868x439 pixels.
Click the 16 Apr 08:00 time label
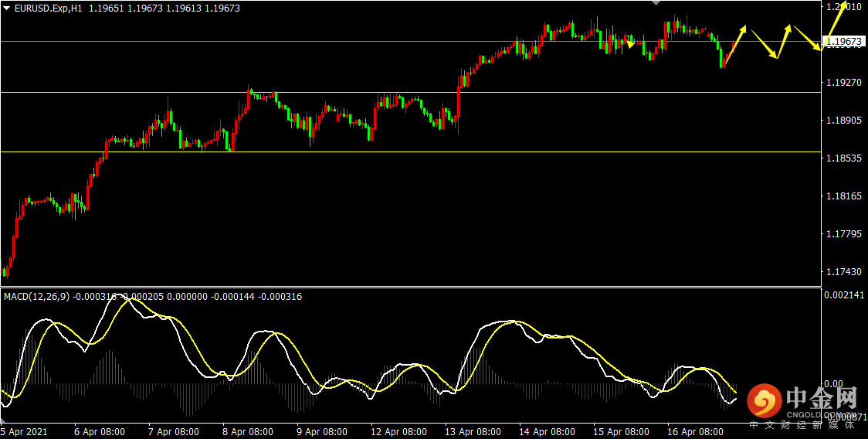(695, 431)
